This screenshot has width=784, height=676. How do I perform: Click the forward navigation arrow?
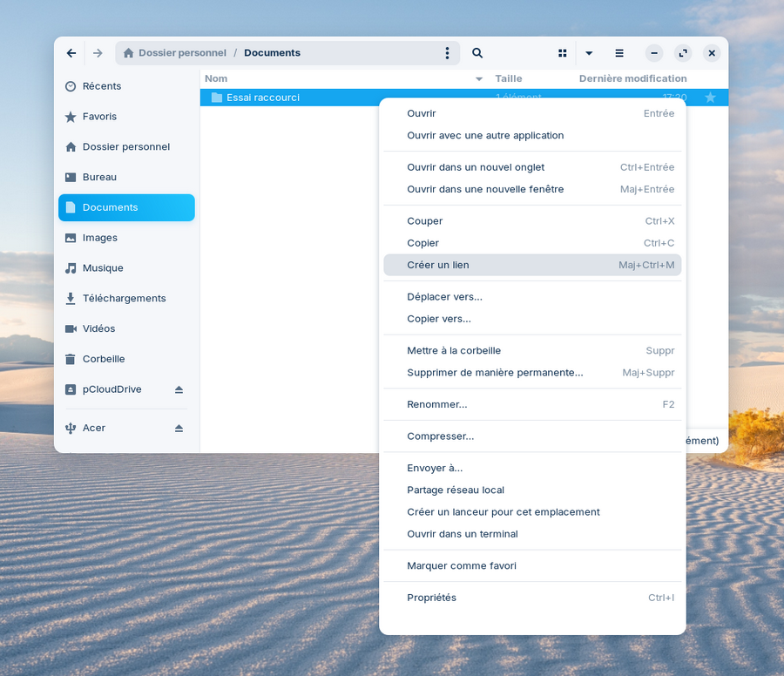[x=98, y=53]
